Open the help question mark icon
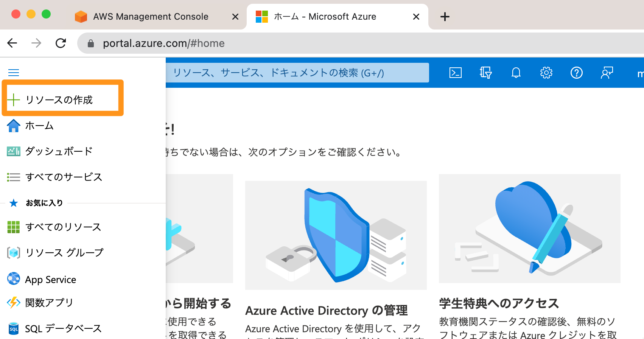Image resolution: width=644 pixels, height=339 pixels. click(x=577, y=73)
